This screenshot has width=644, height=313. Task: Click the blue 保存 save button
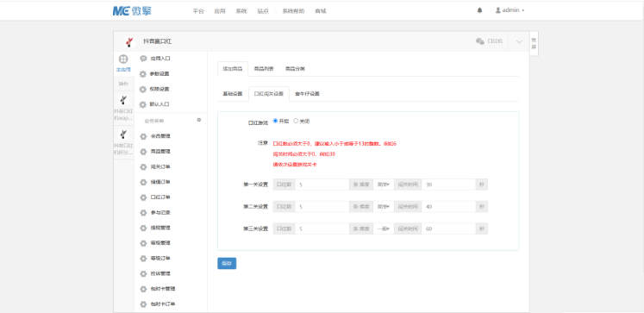pyautogui.click(x=227, y=263)
